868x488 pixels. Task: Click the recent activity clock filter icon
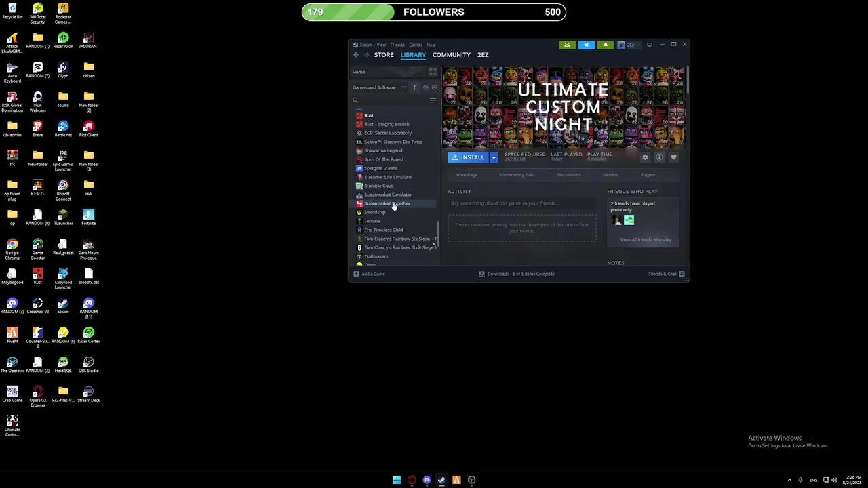[425, 87]
